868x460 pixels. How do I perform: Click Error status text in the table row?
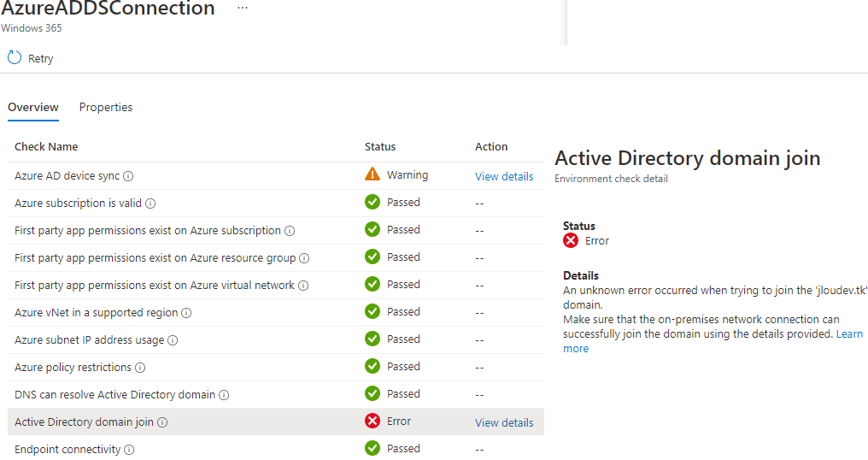point(399,422)
